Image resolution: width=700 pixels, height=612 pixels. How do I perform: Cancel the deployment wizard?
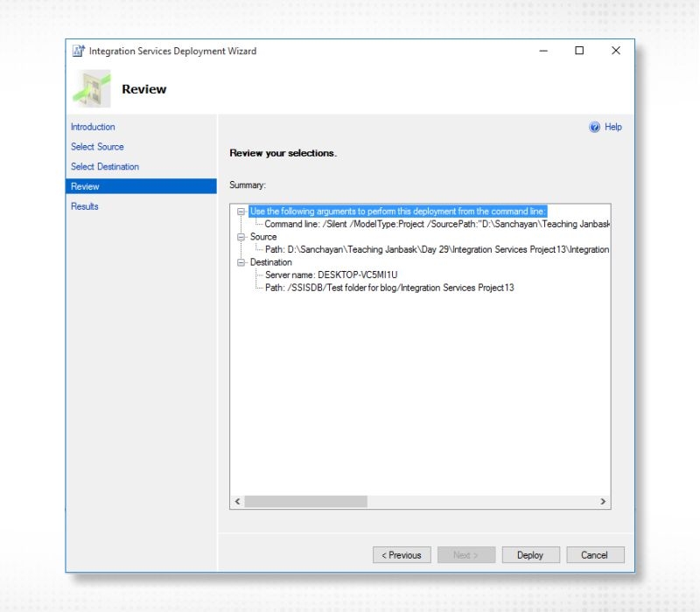[595, 554]
